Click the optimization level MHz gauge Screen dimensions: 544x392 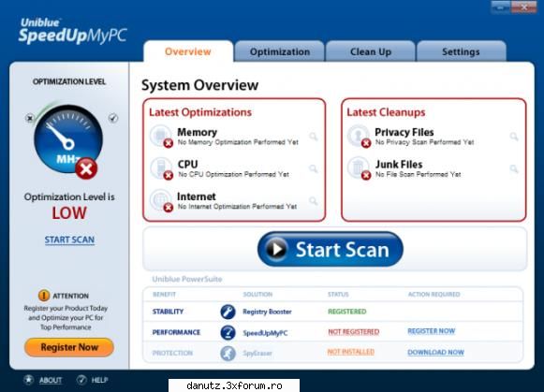tap(68, 139)
